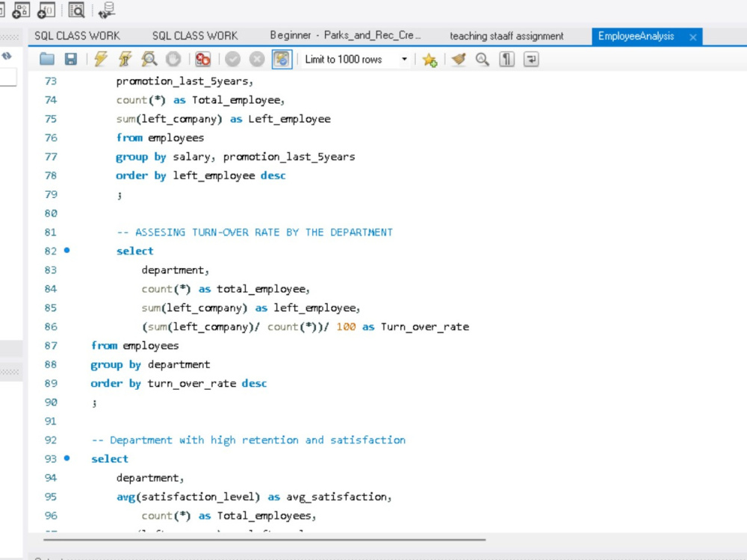The width and height of the screenshot is (747, 560).
Task: Toggle auto-commit mode icon
Action: (282, 59)
